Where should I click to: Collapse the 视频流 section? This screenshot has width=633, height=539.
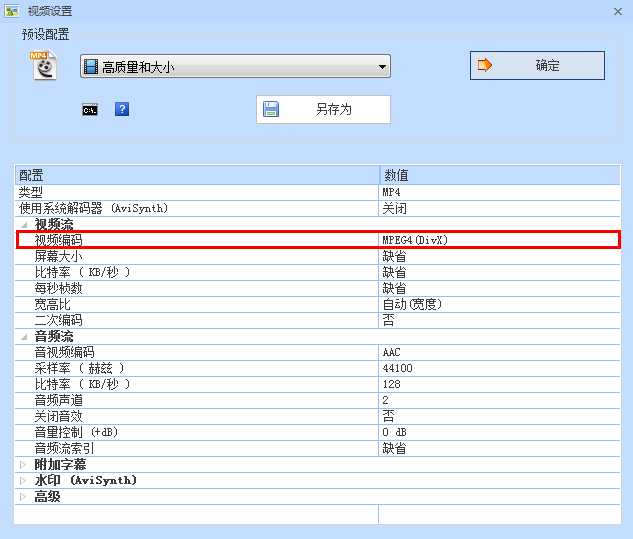[24, 224]
